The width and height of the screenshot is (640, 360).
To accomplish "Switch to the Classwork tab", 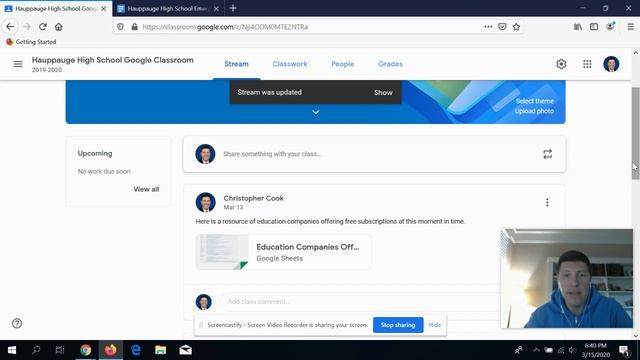I will point(290,64).
